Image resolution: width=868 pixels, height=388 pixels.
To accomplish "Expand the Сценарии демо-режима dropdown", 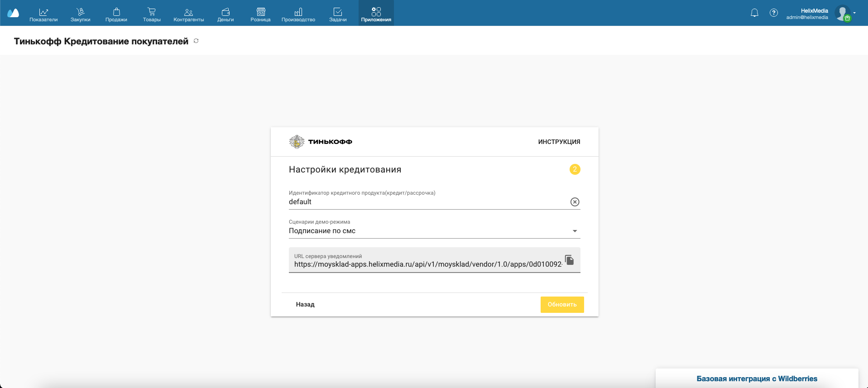I will click(x=435, y=231).
